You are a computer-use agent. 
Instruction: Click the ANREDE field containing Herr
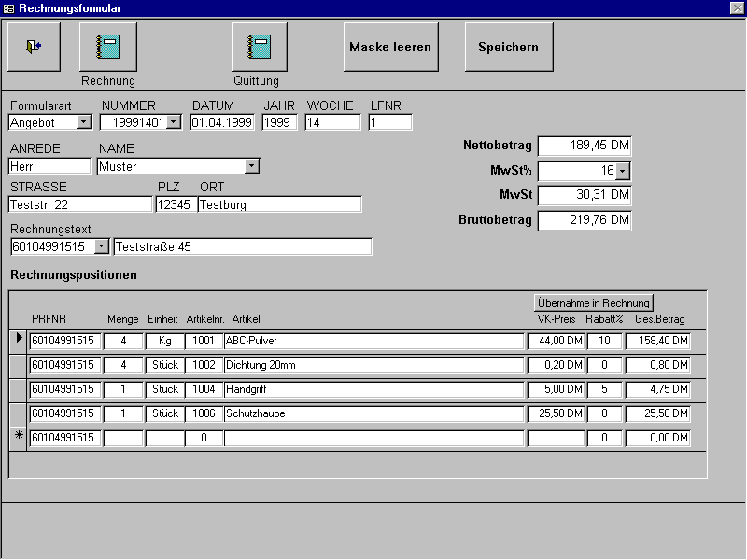[x=49, y=166]
